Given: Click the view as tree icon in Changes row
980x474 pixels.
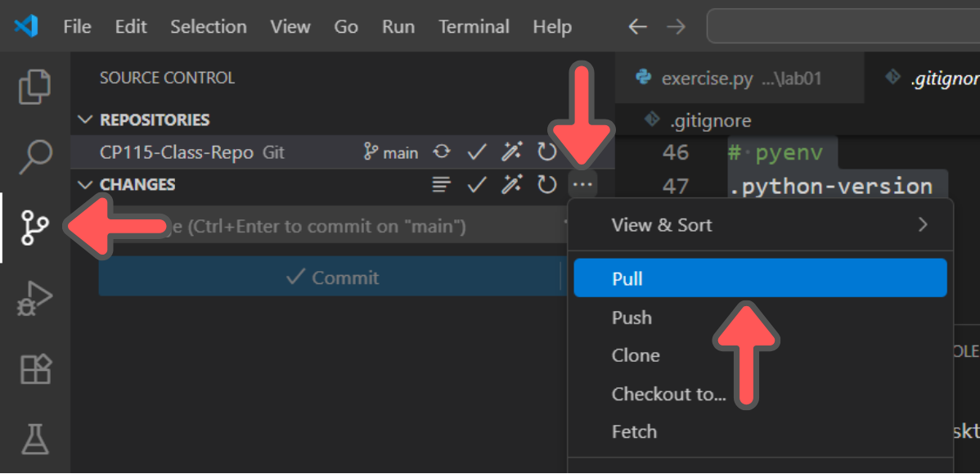Looking at the screenshot, I should click(442, 184).
